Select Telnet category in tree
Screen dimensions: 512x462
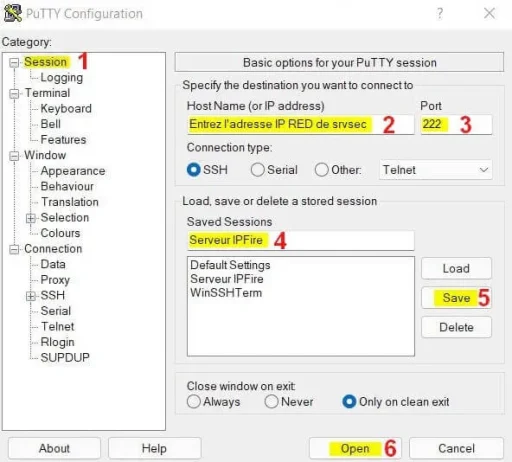pyautogui.click(x=58, y=327)
